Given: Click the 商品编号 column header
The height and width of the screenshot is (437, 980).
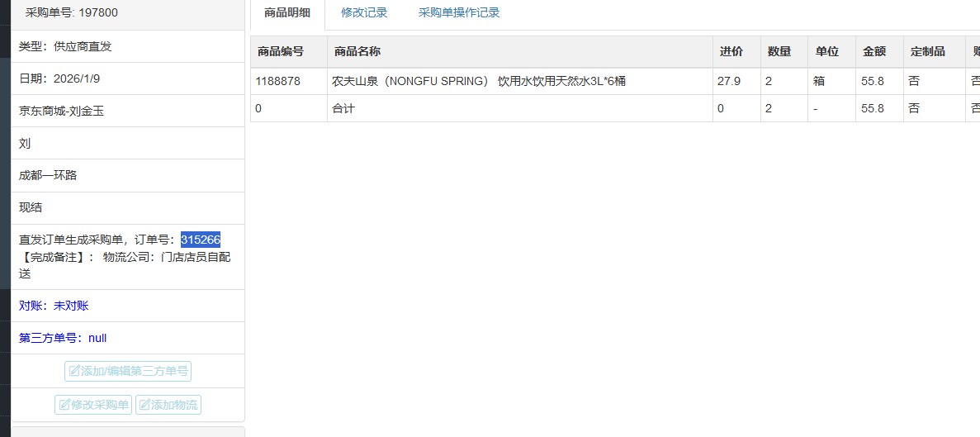Looking at the screenshot, I should tap(281, 51).
